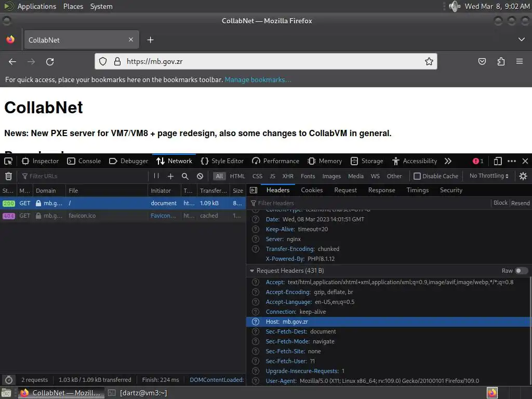
Task: Click the Manage bookmarks link
Action: (258, 79)
